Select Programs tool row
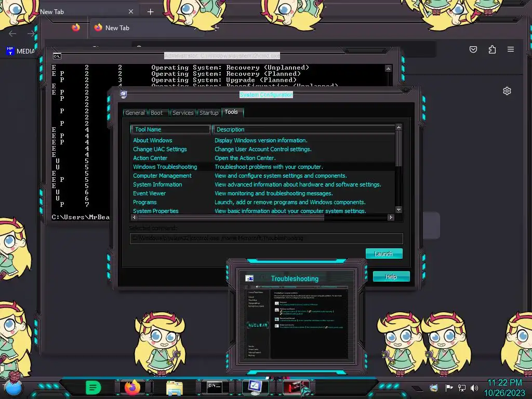The image size is (532, 399). (263, 202)
